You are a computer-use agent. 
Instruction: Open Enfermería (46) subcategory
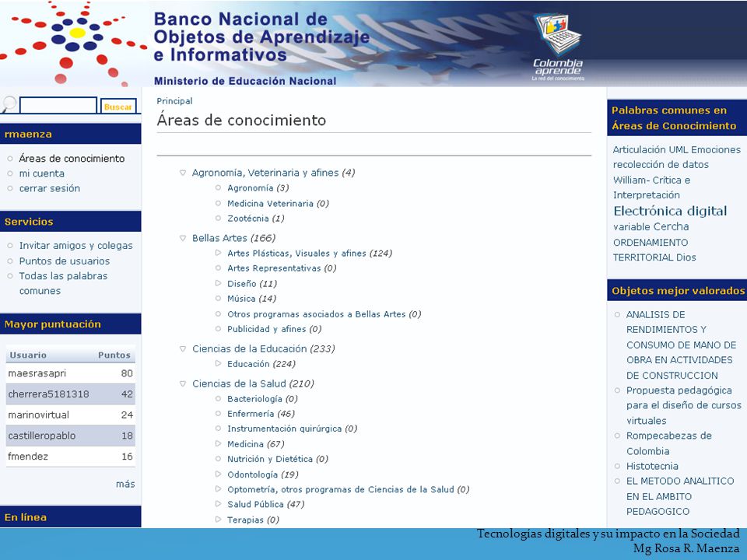(x=261, y=414)
